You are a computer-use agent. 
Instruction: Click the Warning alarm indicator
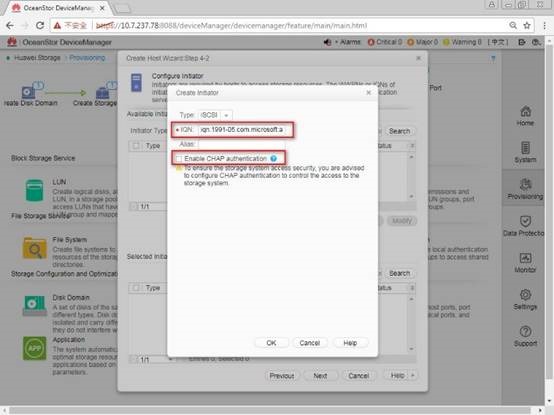point(462,42)
